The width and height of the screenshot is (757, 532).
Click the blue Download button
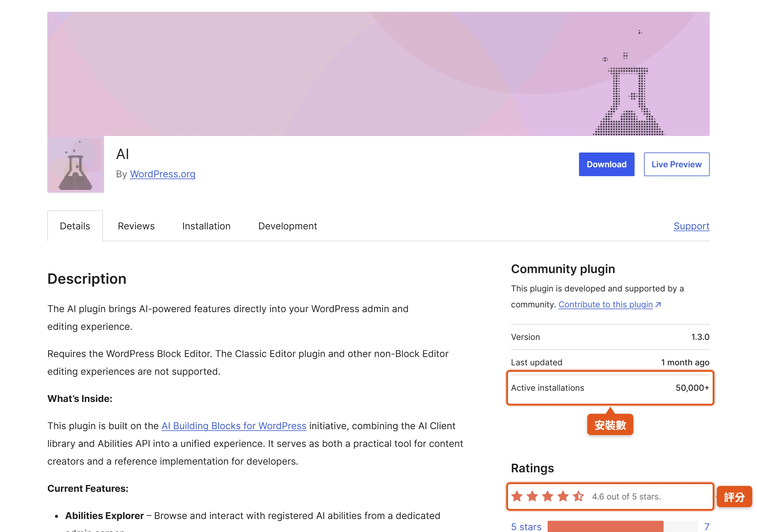[606, 164]
